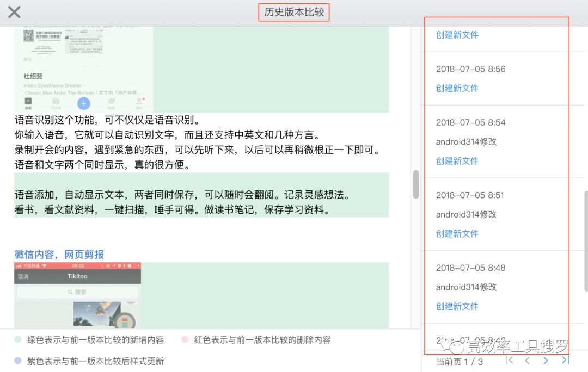Click the 绿色表示与前一版本比较的新增内容 legend text

(95, 340)
